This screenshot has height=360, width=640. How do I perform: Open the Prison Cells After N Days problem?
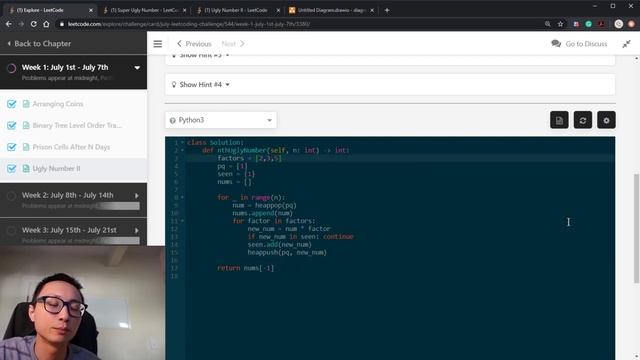[x=71, y=147]
